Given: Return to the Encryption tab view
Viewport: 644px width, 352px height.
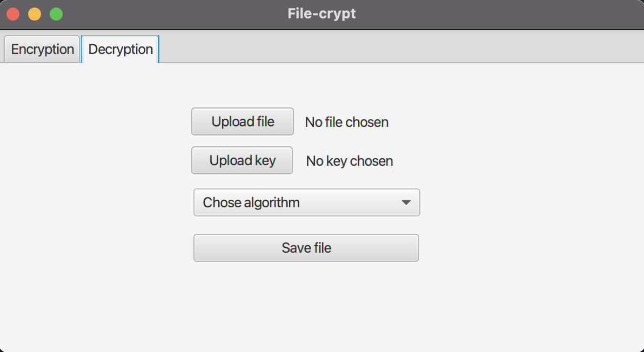Looking at the screenshot, I should pyautogui.click(x=42, y=49).
